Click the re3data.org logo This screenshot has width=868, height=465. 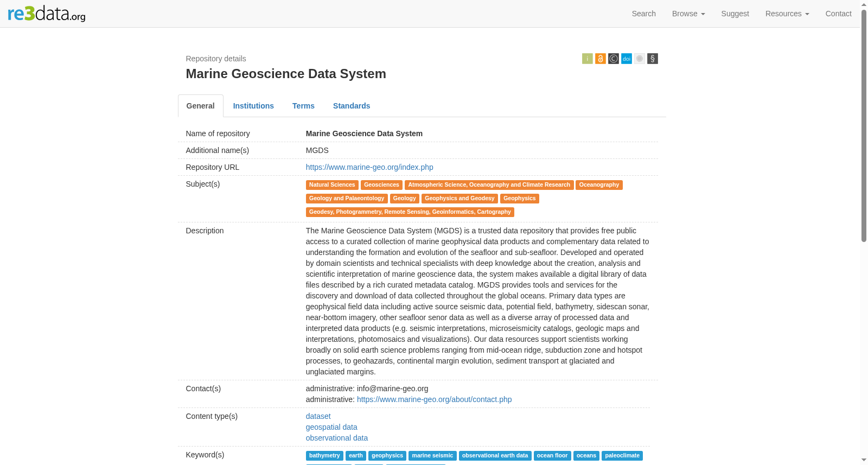pyautogui.click(x=47, y=14)
